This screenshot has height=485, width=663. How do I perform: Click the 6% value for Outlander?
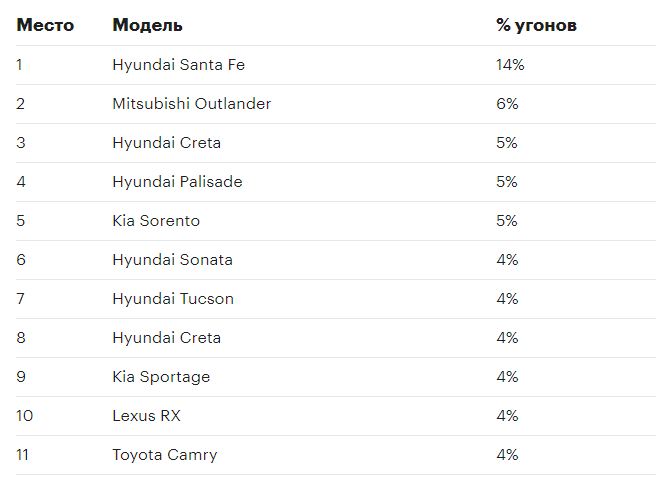click(x=507, y=104)
